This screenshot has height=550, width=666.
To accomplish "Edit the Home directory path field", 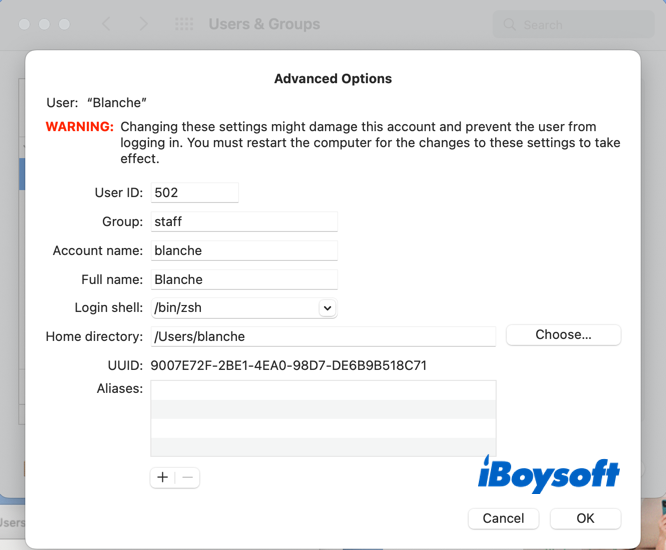I will pyautogui.click(x=323, y=336).
